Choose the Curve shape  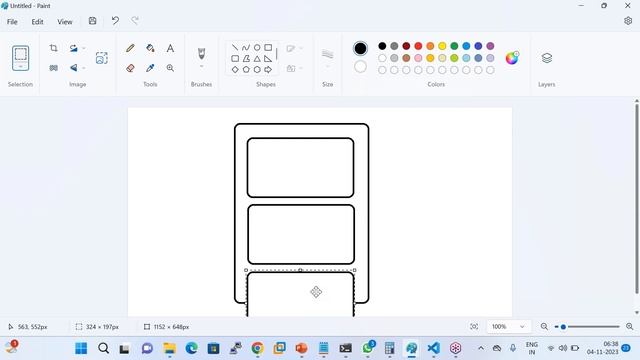point(246,48)
